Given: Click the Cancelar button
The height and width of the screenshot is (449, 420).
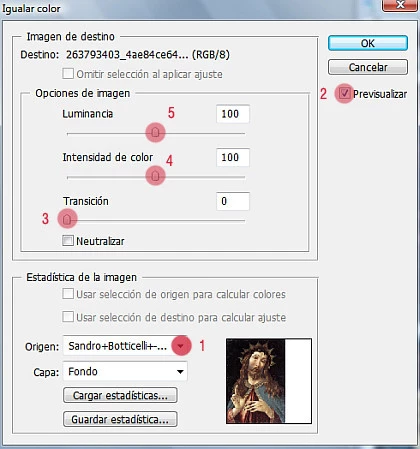Looking at the screenshot, I should point(368,67).
